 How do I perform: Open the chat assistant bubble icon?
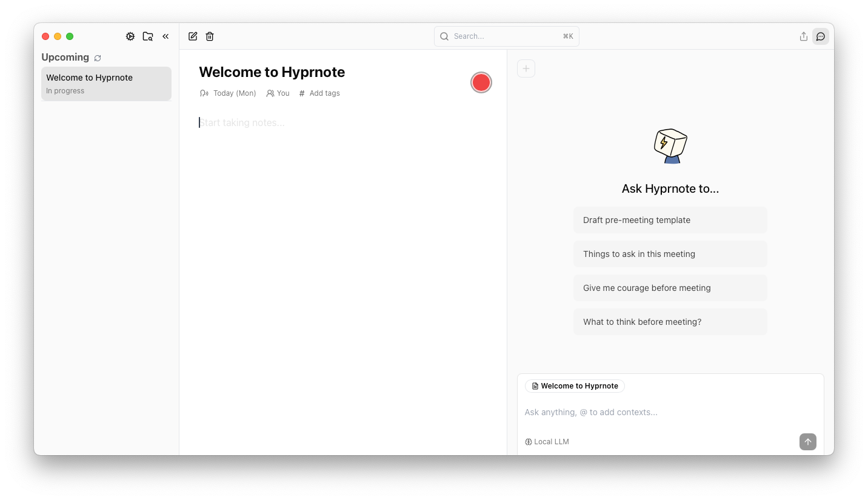point(821,36)
